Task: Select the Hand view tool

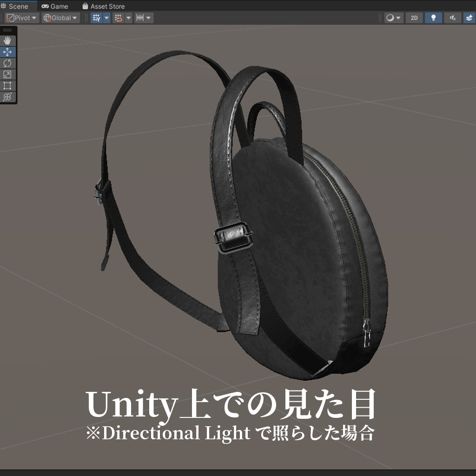Action: (x=7, y=41)
